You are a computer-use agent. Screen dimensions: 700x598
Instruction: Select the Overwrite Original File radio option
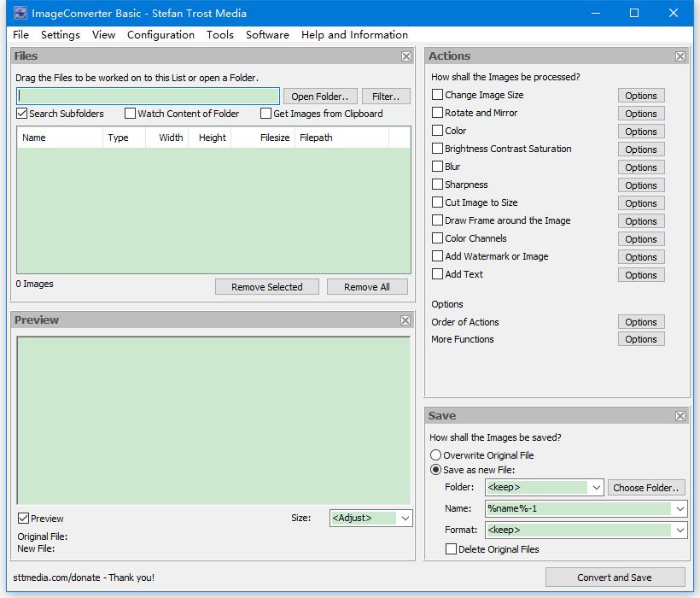(x=435, y=455)
